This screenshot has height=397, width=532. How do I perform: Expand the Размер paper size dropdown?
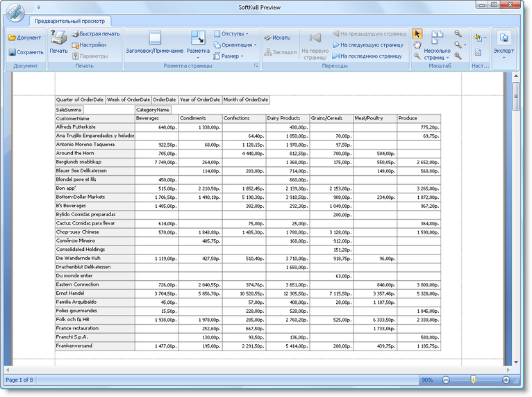[x=231, y=56]
